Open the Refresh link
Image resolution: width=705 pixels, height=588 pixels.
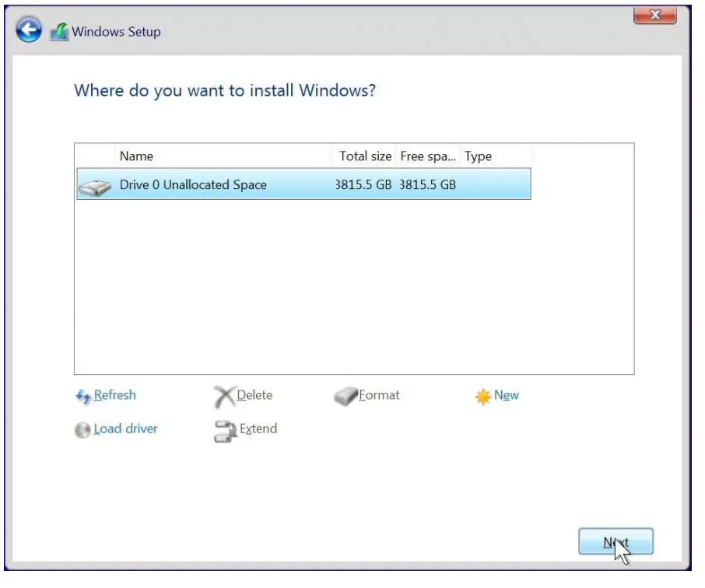(113, 395)
